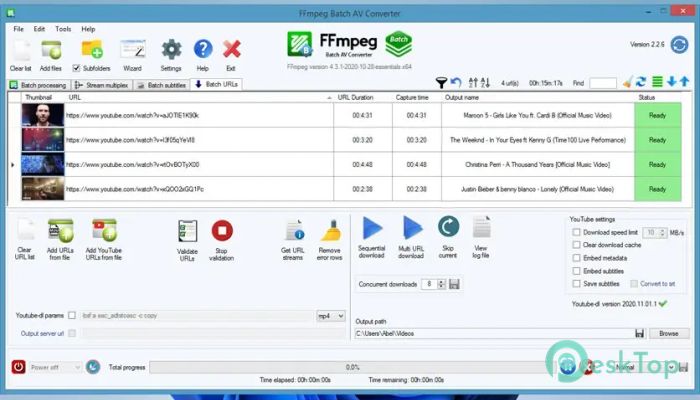
Task: Click the Total progress bar
Action: [x=352, y=367]
